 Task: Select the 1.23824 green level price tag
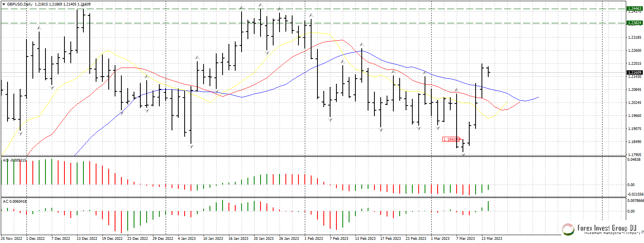coord(635,23)
